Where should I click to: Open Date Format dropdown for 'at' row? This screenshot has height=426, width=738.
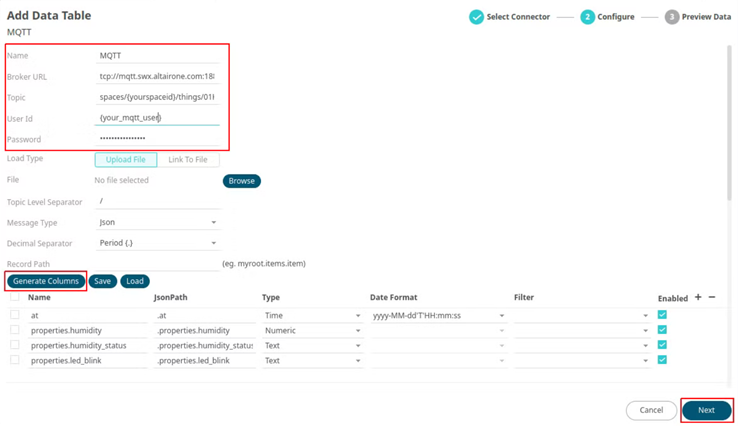click(x=436, y=315)
